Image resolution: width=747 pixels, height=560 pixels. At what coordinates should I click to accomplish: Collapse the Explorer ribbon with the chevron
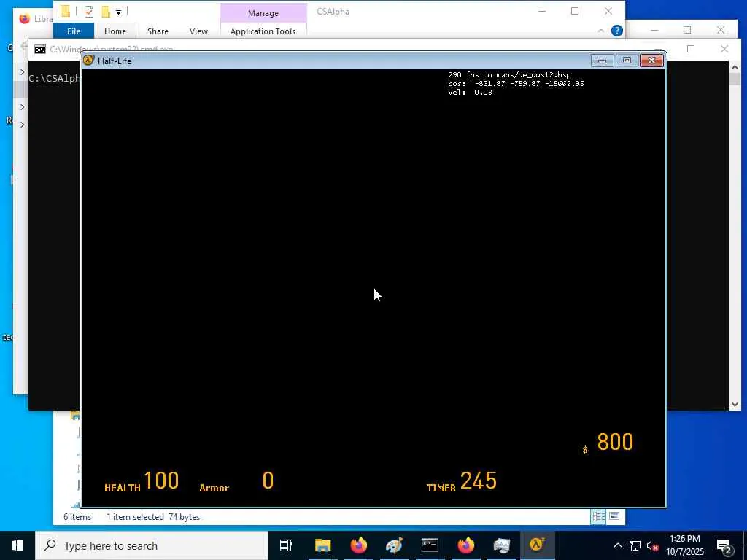tap(601, 31)
